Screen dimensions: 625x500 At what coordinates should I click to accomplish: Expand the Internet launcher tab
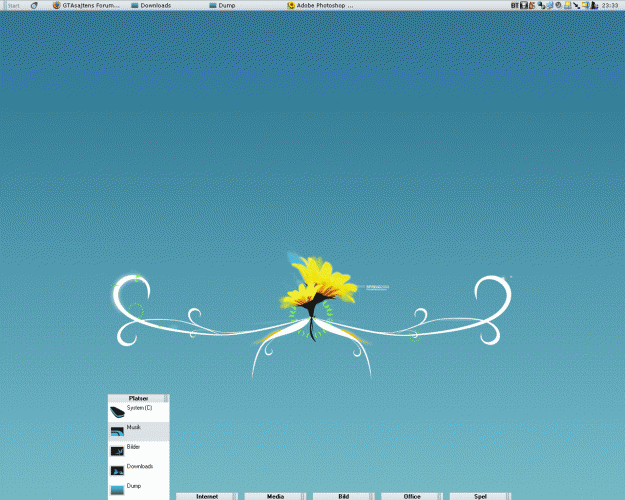click(207, 496)
